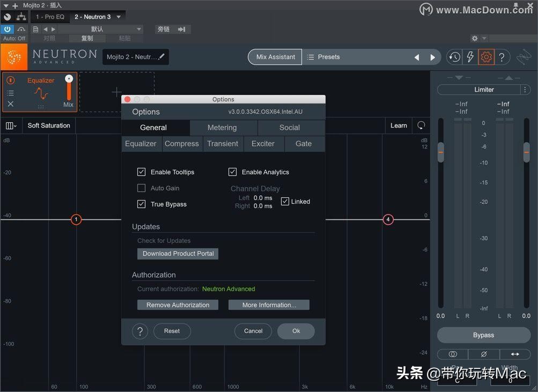Click the stereo width swap arrows icon
Image resolution: width=538 pixels, height=392 pixels.
click(x=514, y=354)
